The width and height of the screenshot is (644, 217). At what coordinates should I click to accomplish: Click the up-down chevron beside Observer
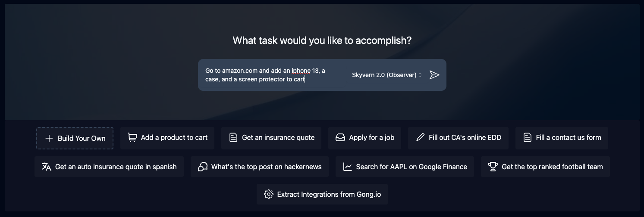[420, 75]
